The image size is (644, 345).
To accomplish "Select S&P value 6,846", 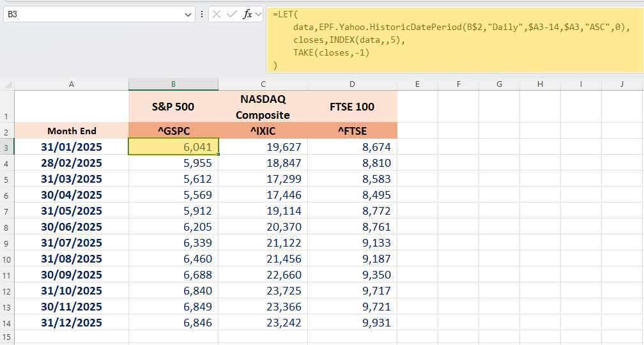I will pyautogui.click(x=173, y=323).
